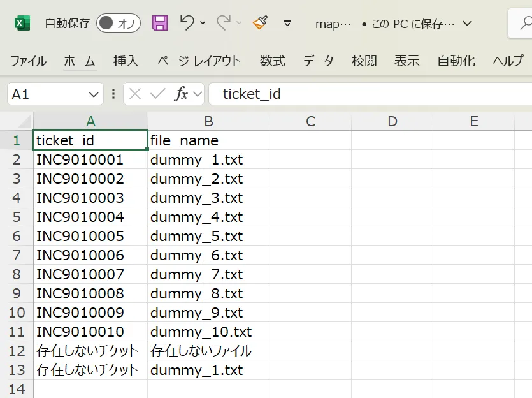Expand the save location chevron in title
Viewport: 532px width, 398px height.
(467, 24)
